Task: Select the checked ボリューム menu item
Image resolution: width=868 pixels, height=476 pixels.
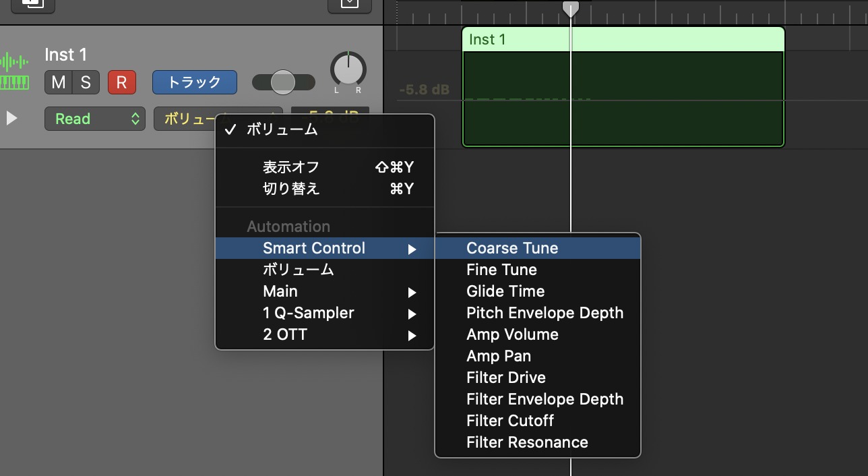Action: [282, 130]
